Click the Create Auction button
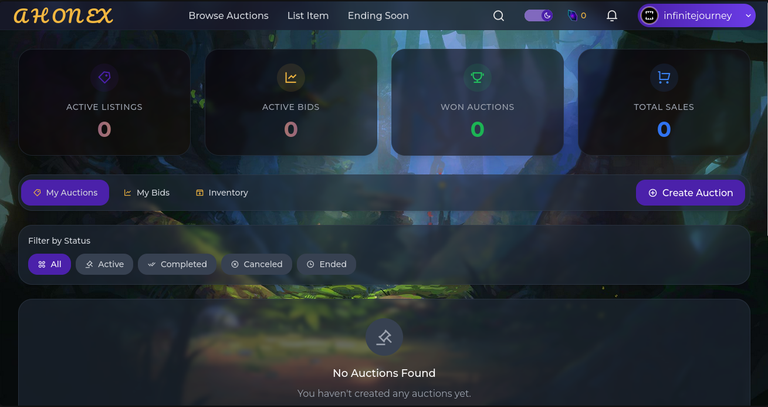The height and width of the screenshot is (407, 768). (x=691, y=193)
